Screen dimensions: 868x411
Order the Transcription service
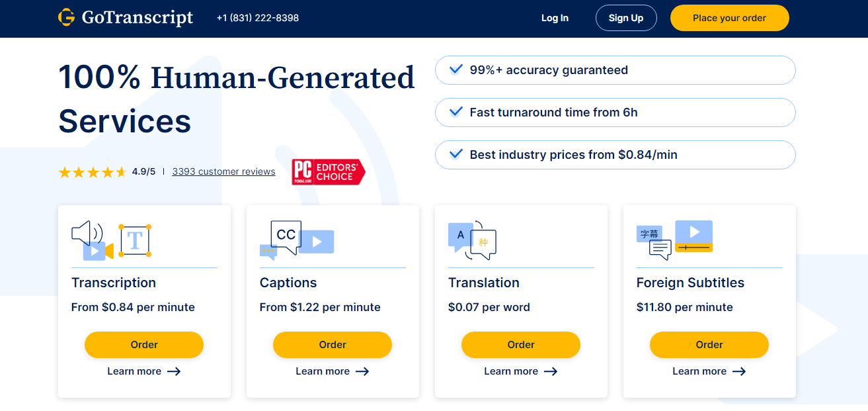click(144, 345)
